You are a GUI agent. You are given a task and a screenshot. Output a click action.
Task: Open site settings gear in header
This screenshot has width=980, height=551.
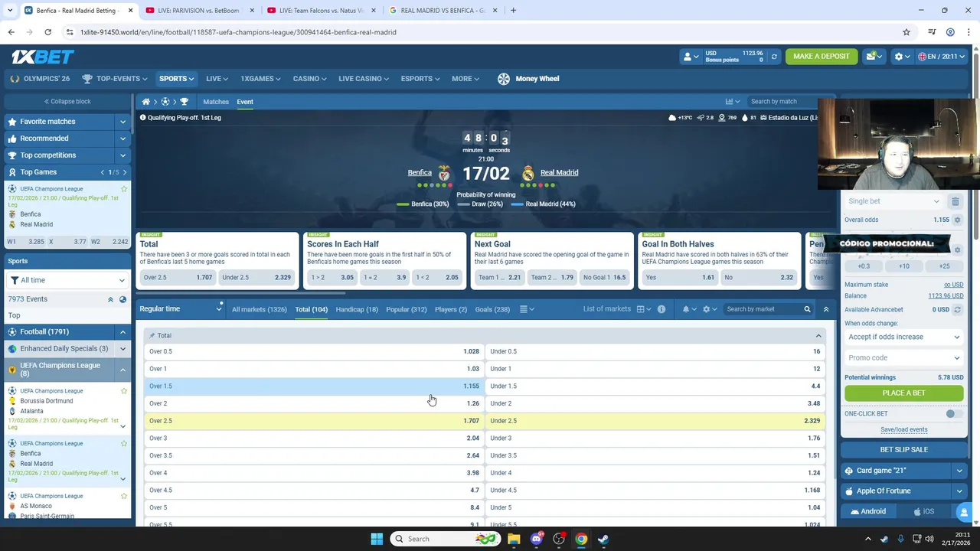pyautogui.click(x=902, y=57)
